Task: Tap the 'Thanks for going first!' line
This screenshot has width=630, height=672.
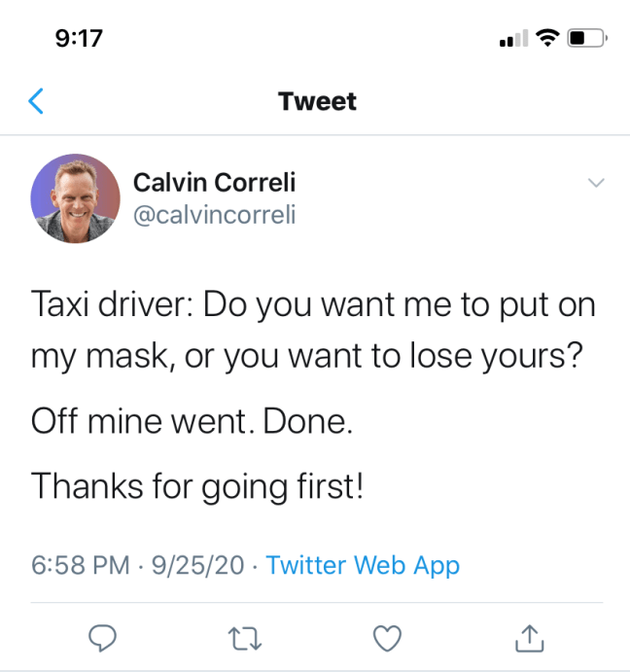Action: (x=198, y=485)
